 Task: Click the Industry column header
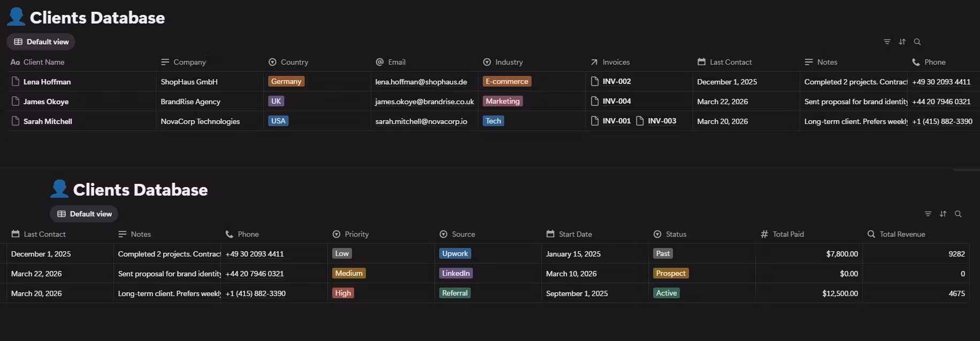pyautogui.click(x=509, y=62)
